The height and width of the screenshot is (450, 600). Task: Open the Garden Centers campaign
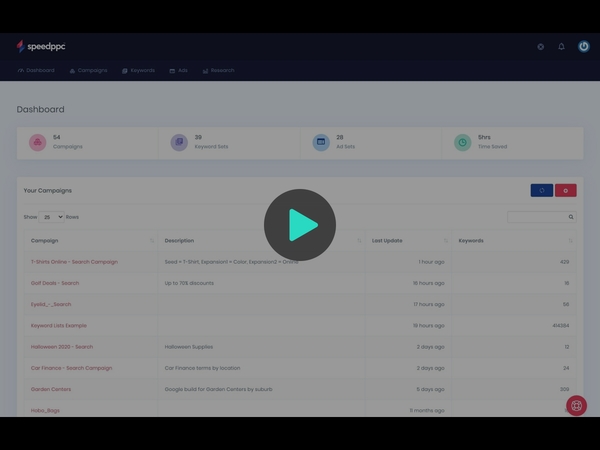[51, 389]
